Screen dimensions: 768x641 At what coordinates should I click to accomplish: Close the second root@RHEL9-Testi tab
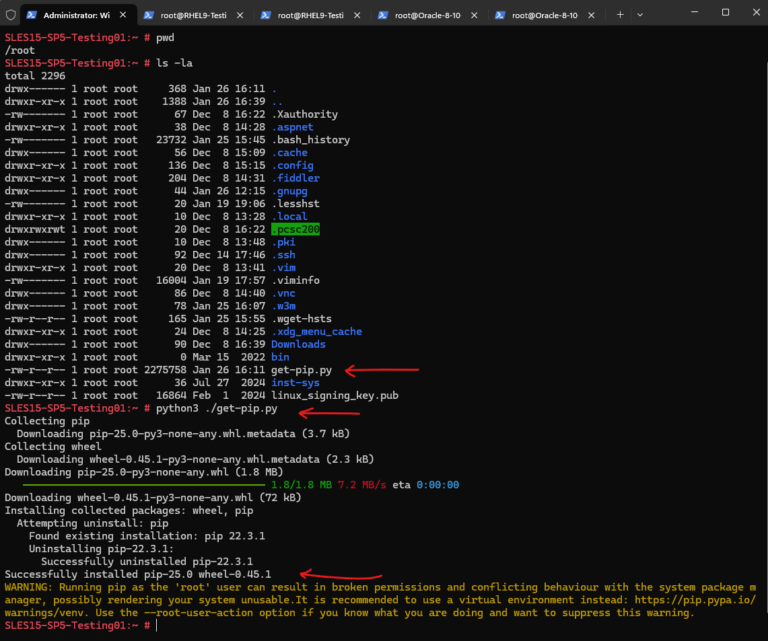coord(357,15)
